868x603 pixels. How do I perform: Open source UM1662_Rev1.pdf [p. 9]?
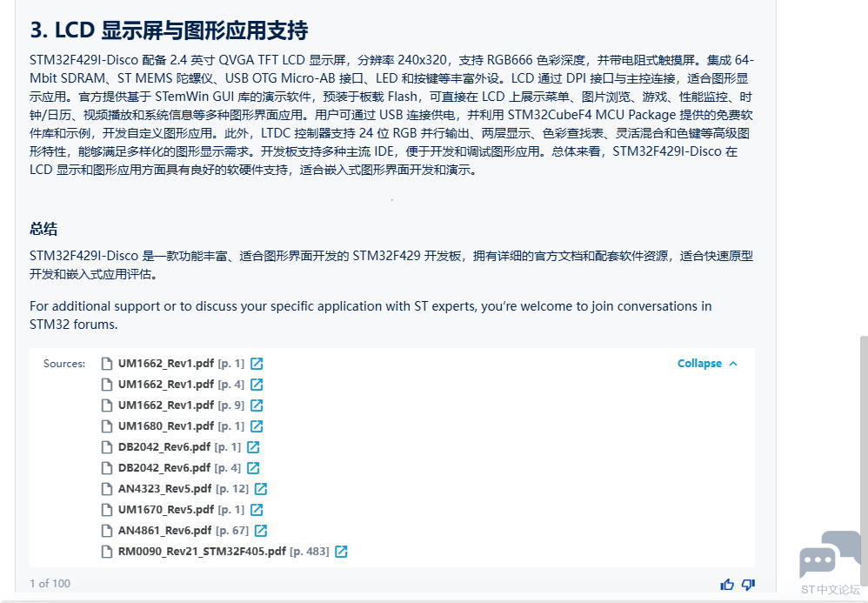pyautogui.click(x=181, y=405)
